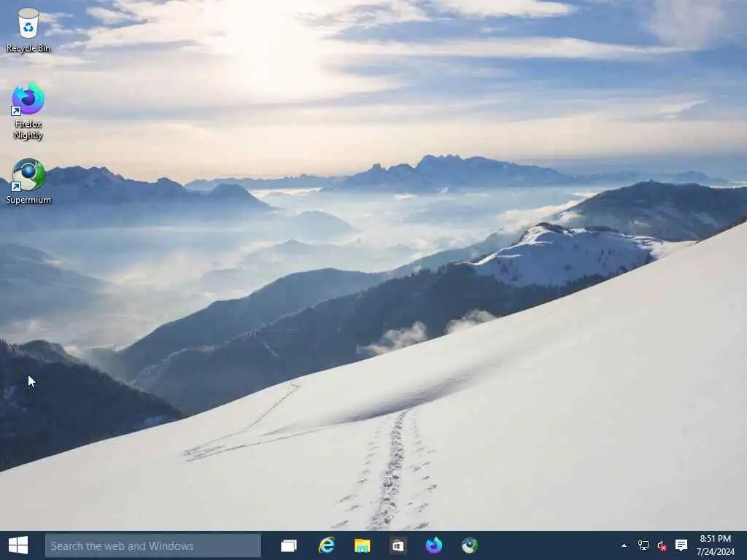This screenshot has width=747, height=560.
Task: Open the Action Center notifications icon
Action: 681,545
